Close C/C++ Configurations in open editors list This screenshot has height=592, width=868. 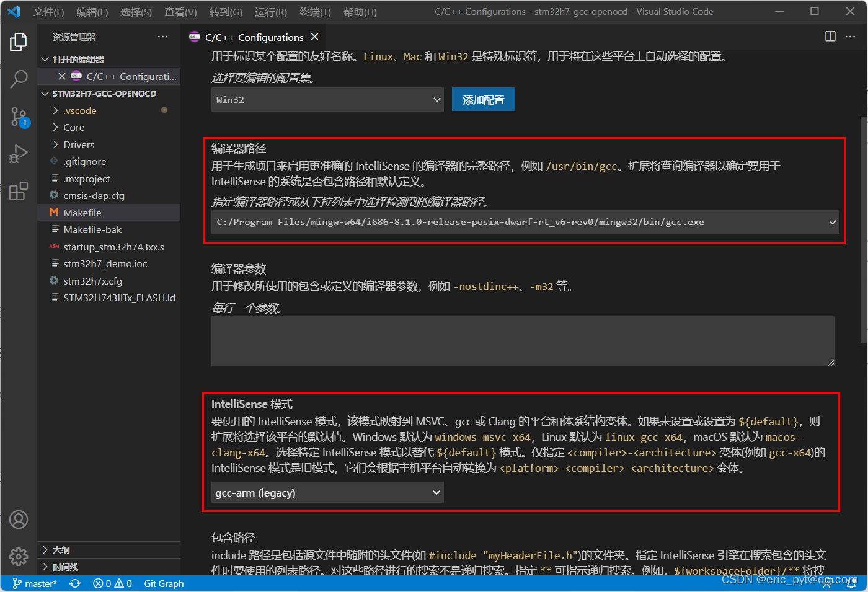click(62, 76)
